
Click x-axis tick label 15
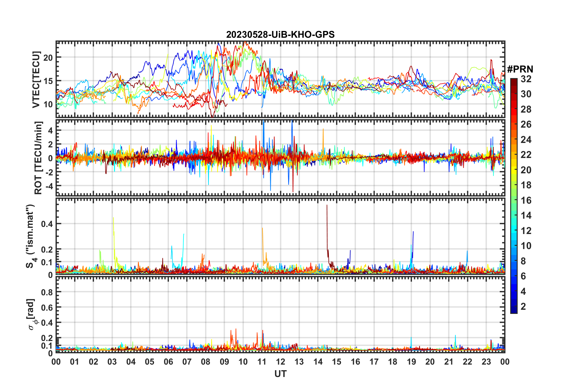337,362
